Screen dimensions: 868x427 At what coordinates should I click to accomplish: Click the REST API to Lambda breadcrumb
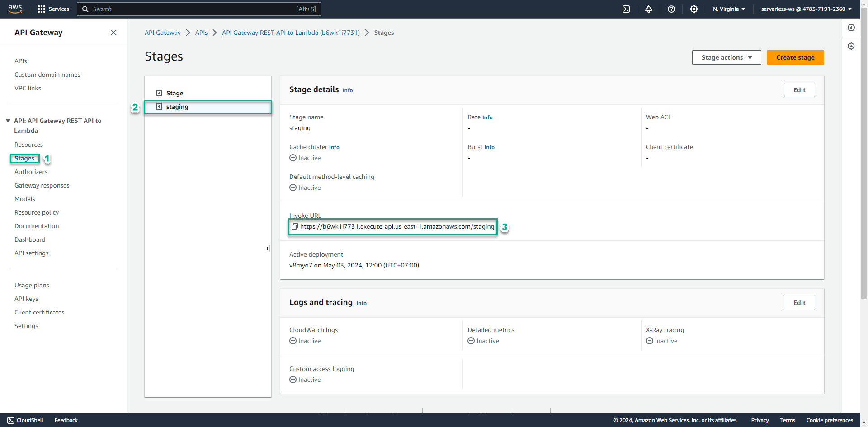[x=291, y=33]
